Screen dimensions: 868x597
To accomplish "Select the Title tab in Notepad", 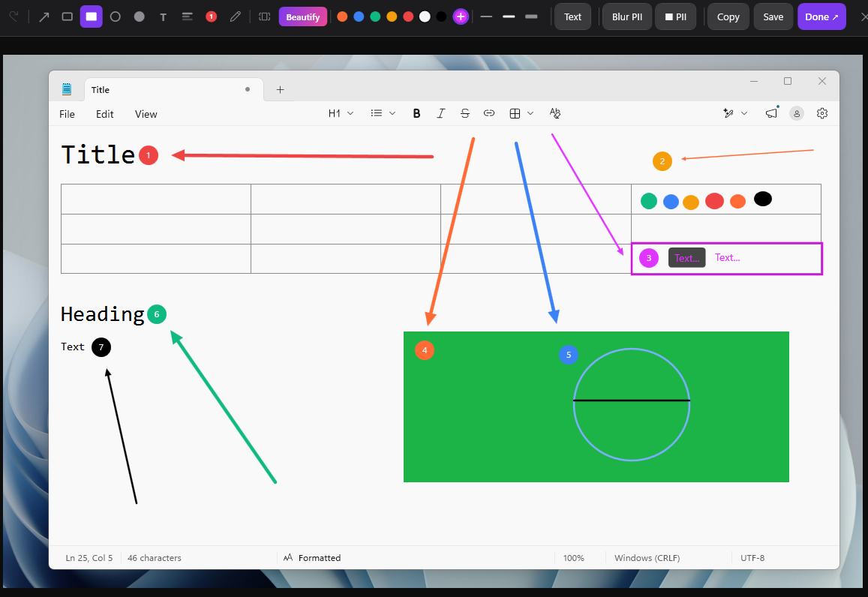I will coord(174,90).
